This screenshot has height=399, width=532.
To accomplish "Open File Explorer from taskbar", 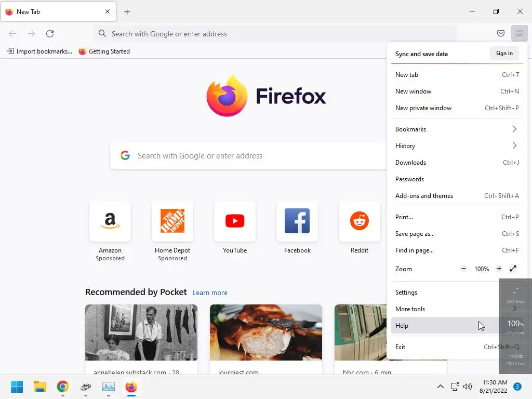I will 39,387.
